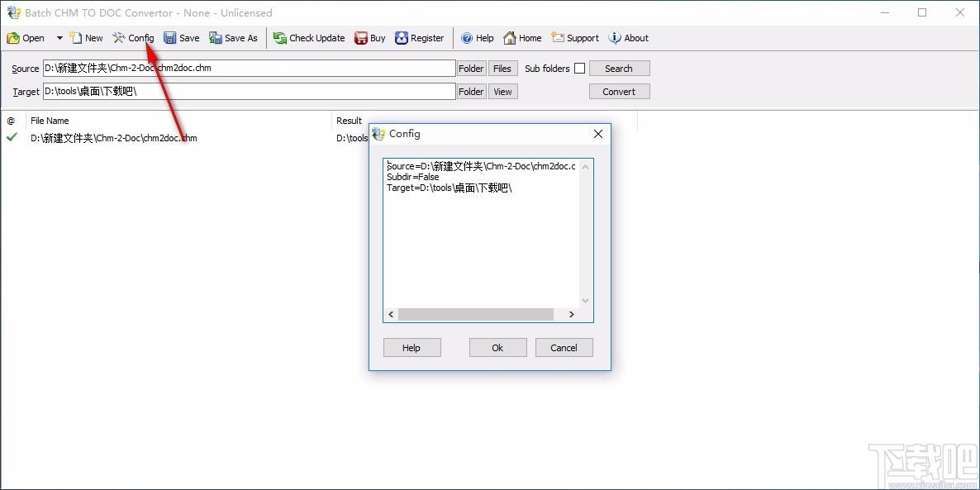Click the Search button
980x490 pixels.
[x=620, y=68]
